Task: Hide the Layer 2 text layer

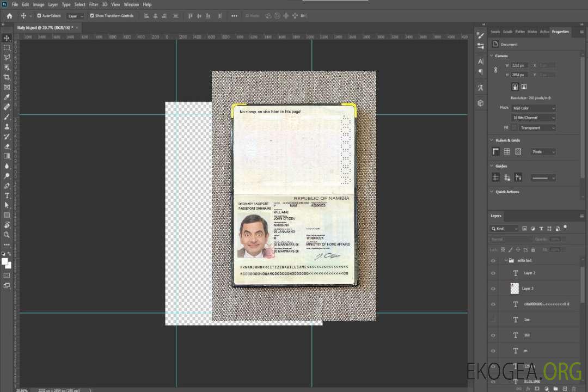Action: 493,273
